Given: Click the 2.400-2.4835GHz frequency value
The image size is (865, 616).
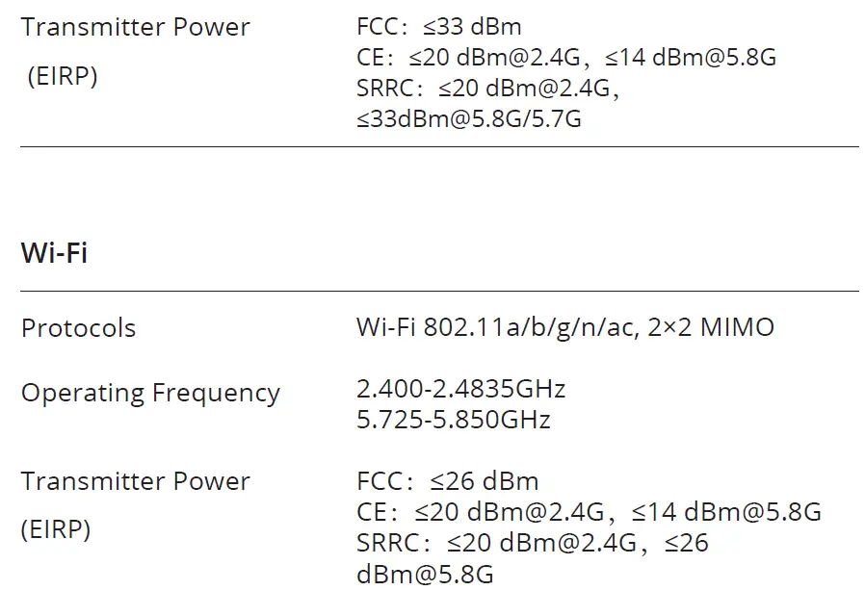Looking at the screenshot, I should click(x=460, y=389).
